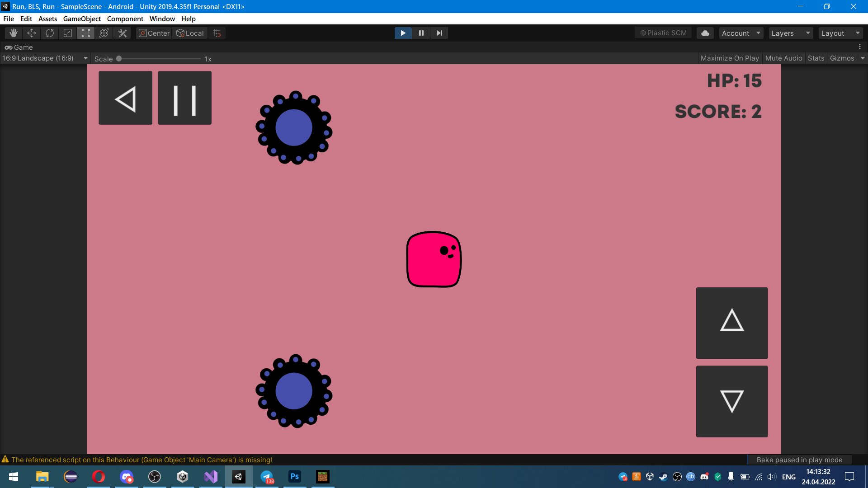The image size is (868, 488).
Task: Select the Transform combined tool
Action: pos(104,33)
